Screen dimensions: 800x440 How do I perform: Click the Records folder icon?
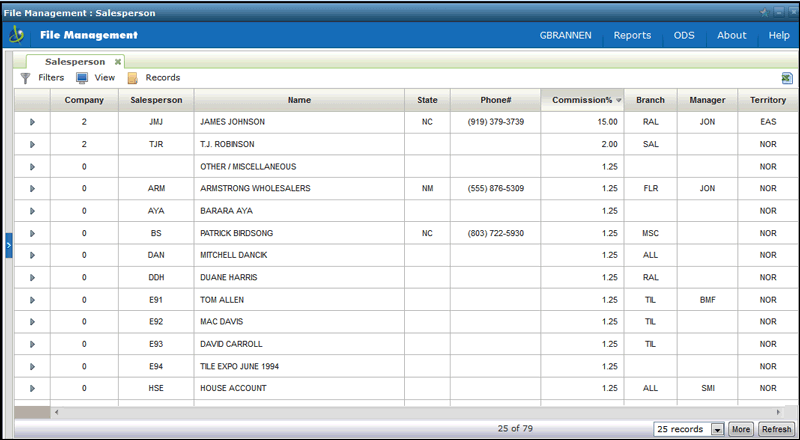(133, 78)
